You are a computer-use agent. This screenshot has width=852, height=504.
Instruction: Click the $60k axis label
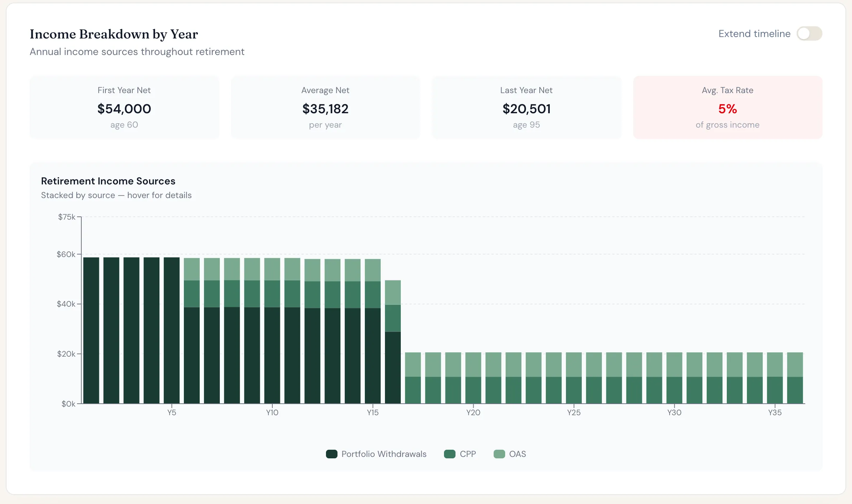(x=66, y=255)
